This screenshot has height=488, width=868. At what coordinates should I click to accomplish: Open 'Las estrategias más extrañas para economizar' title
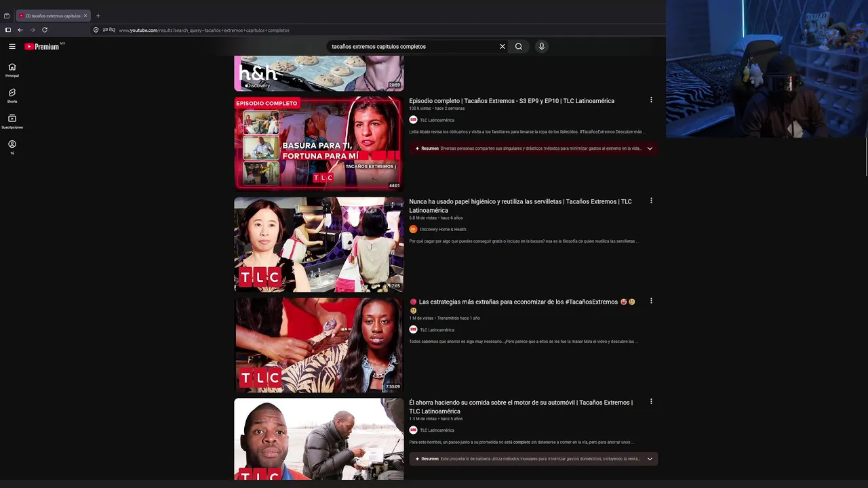coord(522,306)
